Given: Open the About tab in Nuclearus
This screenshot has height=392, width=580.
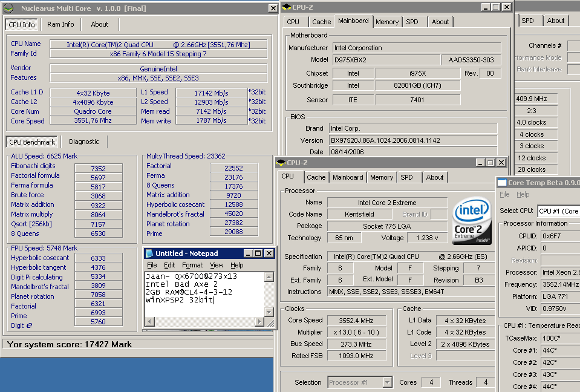Looking at the screenshot, I should click(100, 24).
